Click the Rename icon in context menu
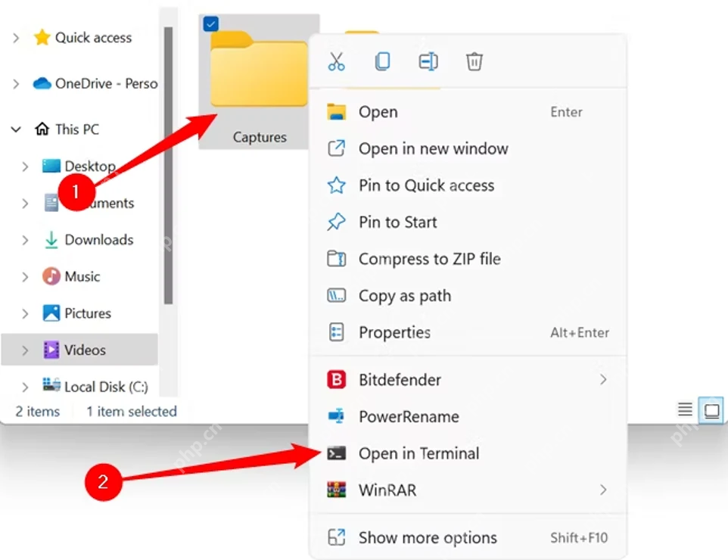 428,61
